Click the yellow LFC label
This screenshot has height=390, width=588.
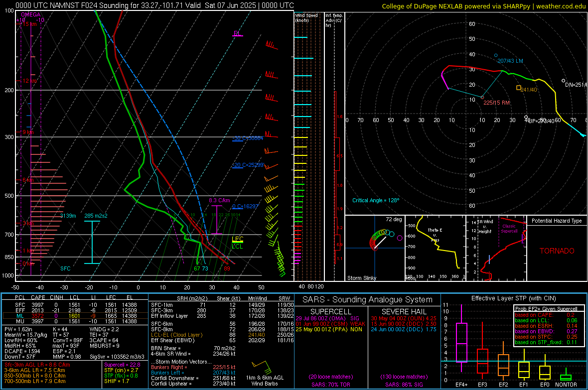coord(238,239)
